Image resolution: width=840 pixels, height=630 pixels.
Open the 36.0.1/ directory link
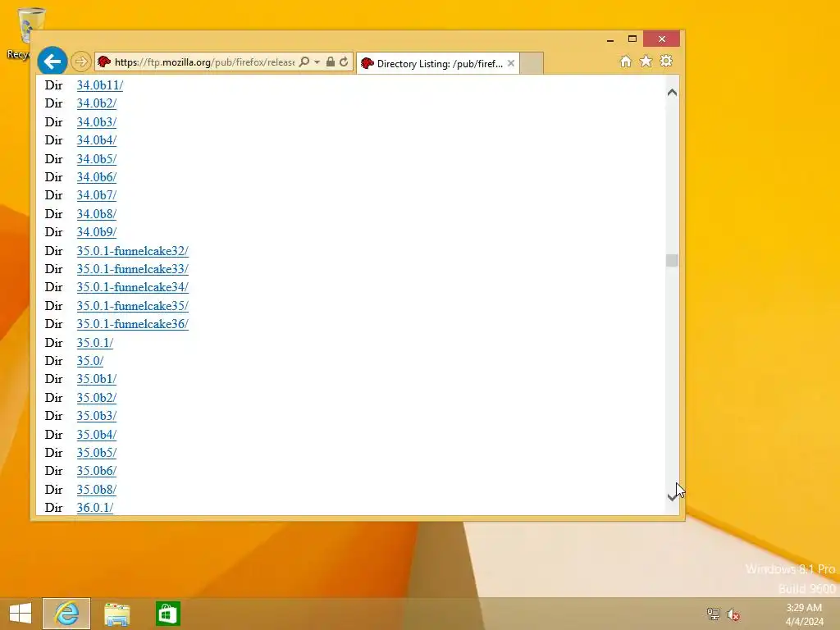[x=95, y=508]
